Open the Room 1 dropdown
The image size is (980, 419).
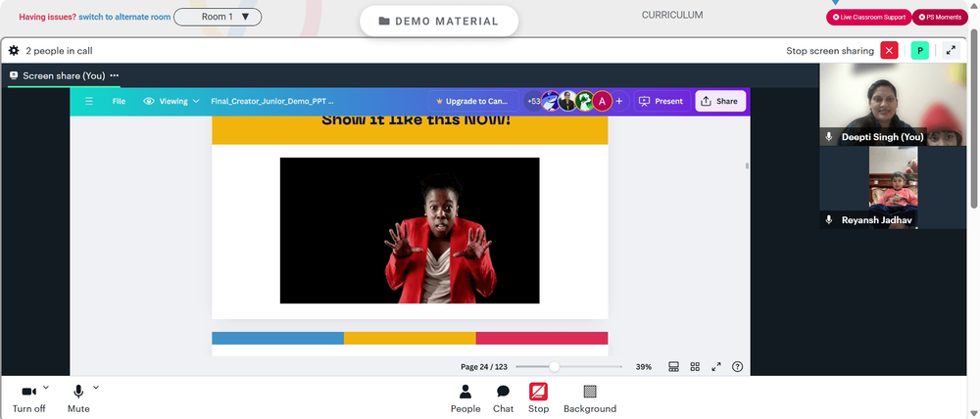(x=218, y=17)
